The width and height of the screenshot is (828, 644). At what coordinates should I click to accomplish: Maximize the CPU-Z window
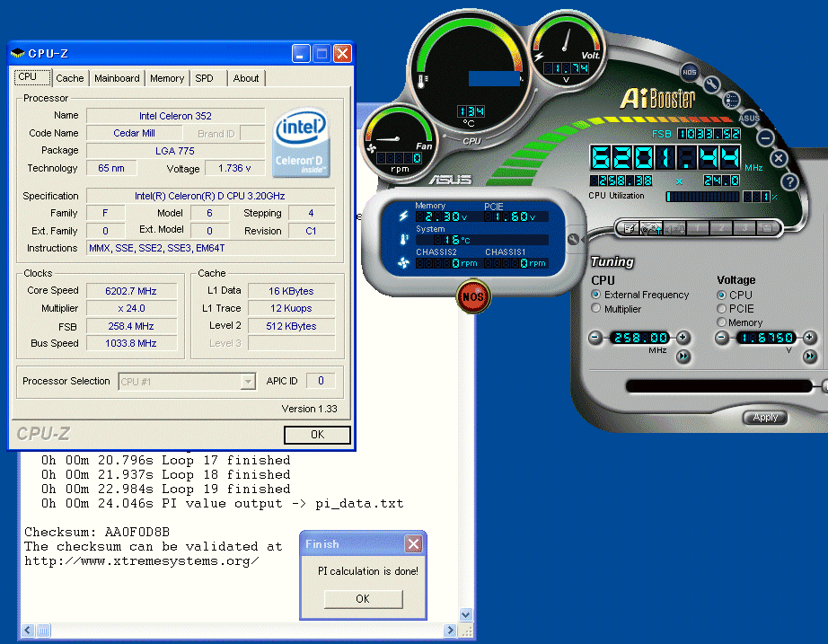click(x=322, y=53)
